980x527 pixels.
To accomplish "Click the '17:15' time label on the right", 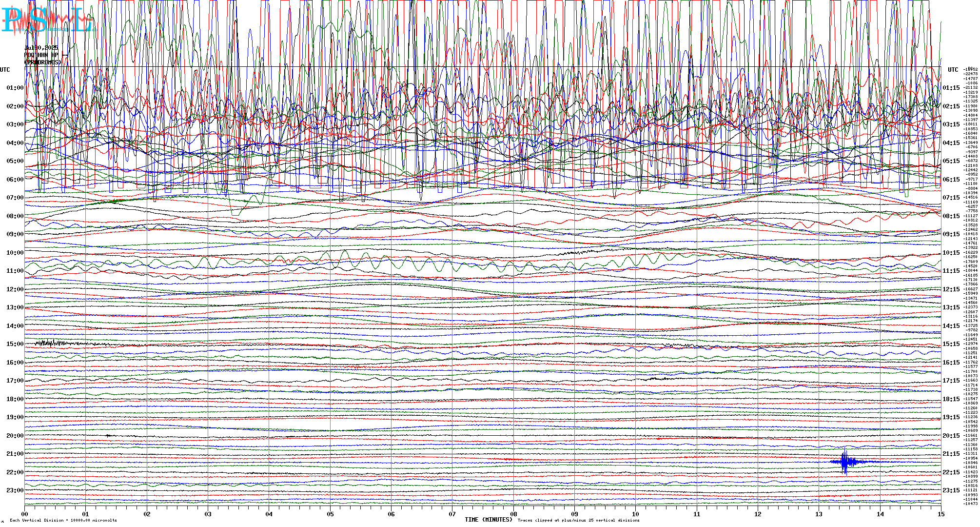I will click(951, 381).
